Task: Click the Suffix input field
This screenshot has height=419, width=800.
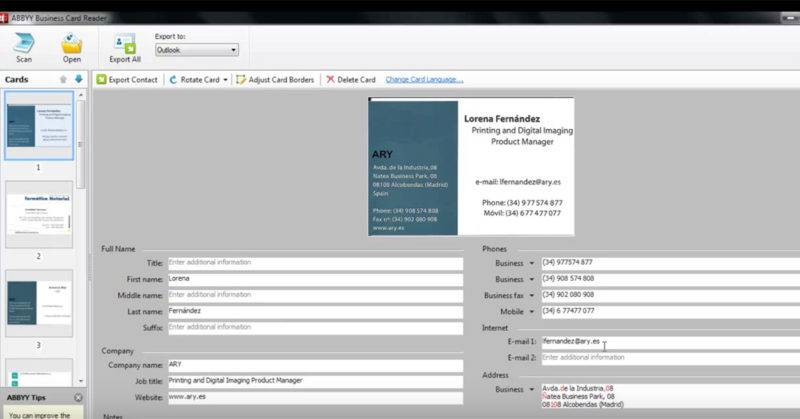Action: point(315,328)
